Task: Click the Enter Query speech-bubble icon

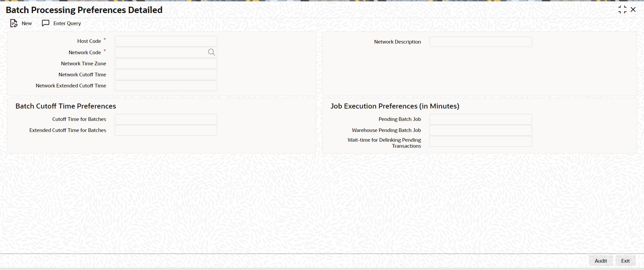Action: pos(46,23)
